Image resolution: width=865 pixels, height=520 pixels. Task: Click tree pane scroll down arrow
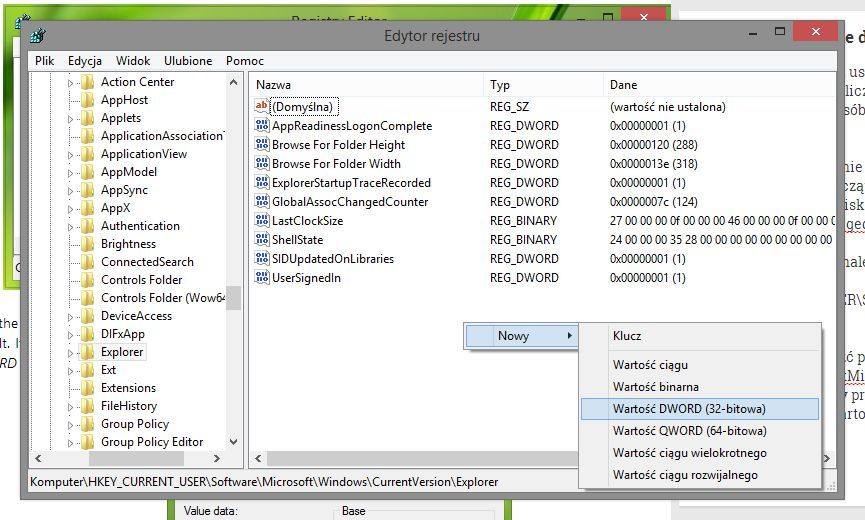(x=233, y=442)
